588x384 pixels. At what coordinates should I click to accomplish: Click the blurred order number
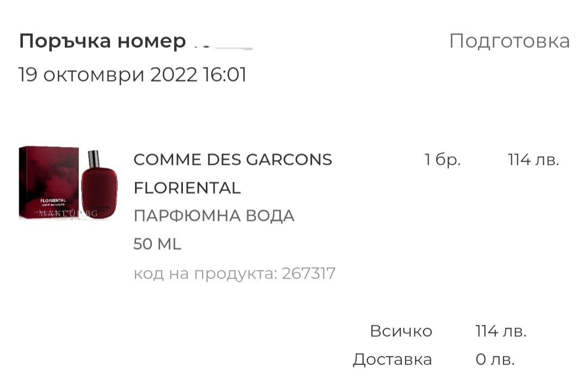(x=223, y=42)
